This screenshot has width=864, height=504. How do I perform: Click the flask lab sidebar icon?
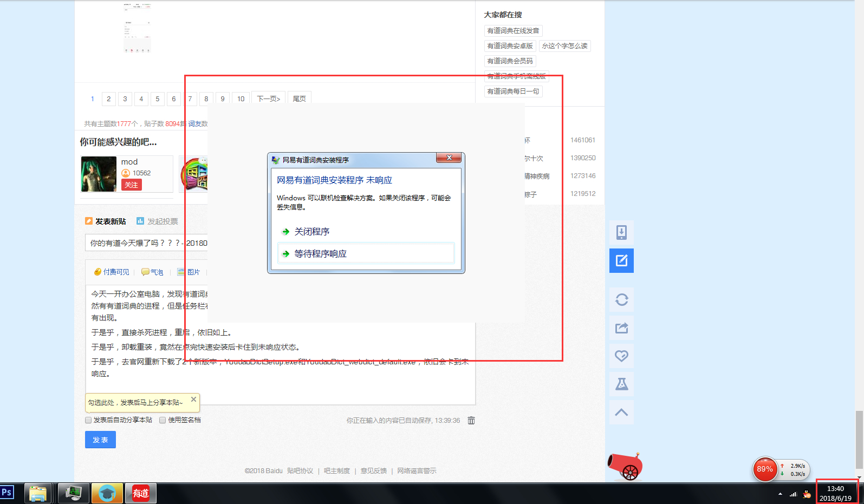621,384
